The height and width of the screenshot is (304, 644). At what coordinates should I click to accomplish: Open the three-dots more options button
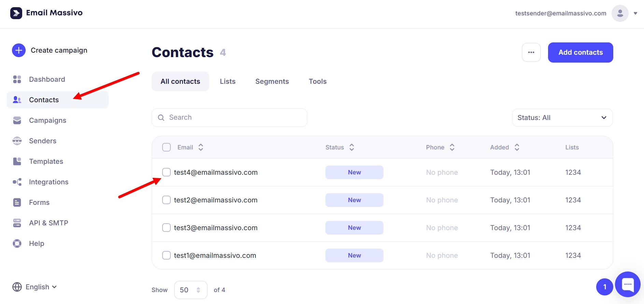pyautogui.click(x=531, y=52)
